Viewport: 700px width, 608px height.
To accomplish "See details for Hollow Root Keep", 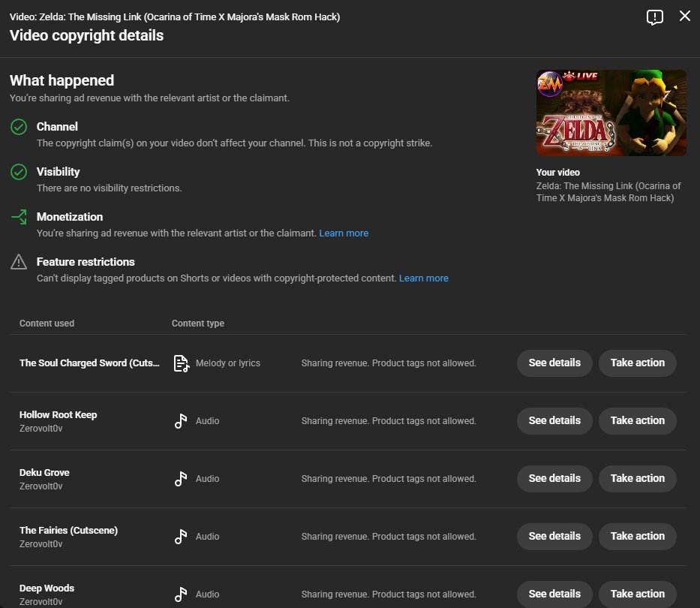I will (554, 421).
